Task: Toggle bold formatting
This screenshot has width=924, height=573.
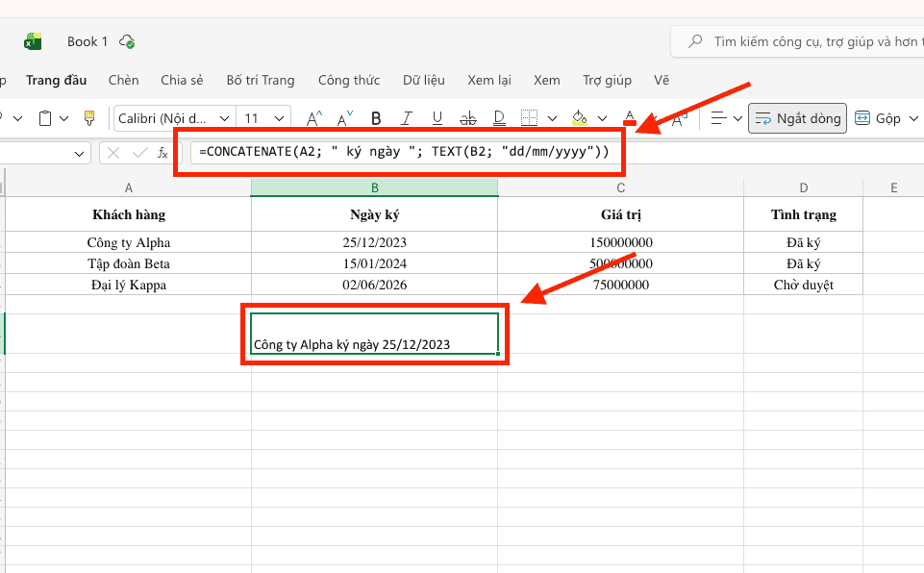Action: (376, 118)
